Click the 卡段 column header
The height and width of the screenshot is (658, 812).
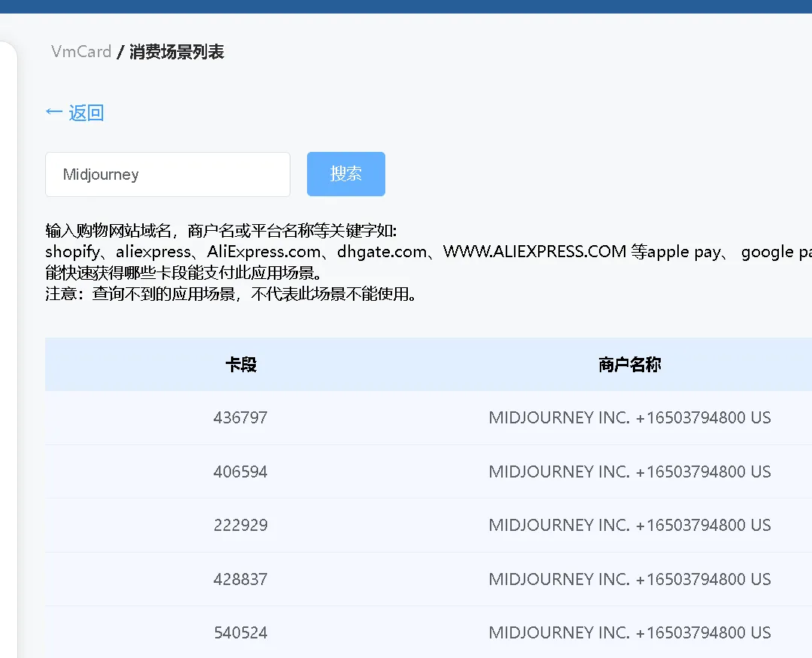241,365
